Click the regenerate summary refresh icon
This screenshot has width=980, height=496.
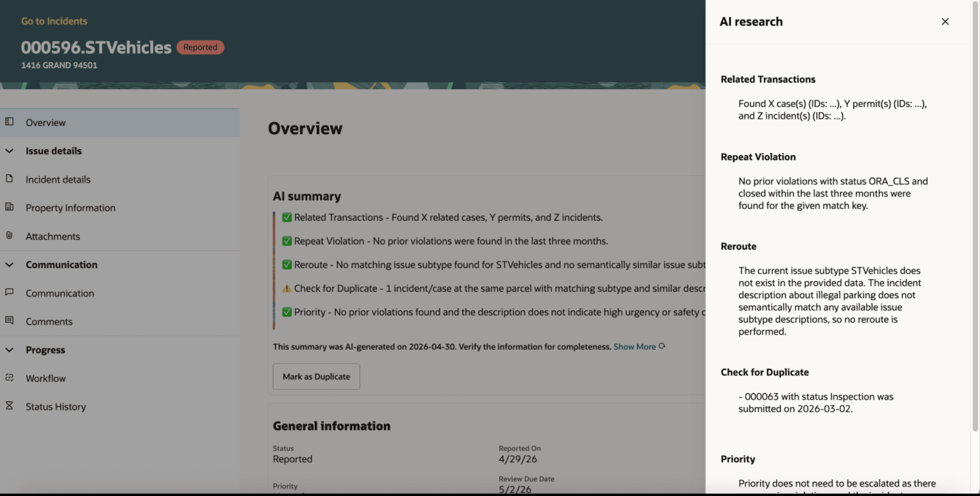pos(662,346)
